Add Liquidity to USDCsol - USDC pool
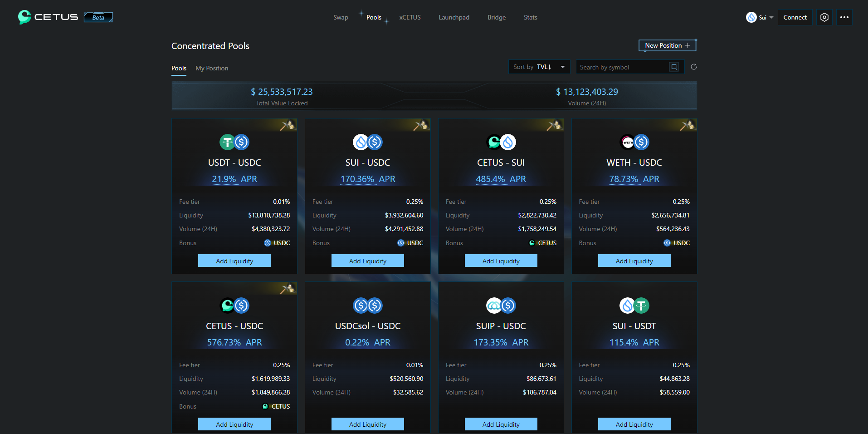 coord(368,424)
